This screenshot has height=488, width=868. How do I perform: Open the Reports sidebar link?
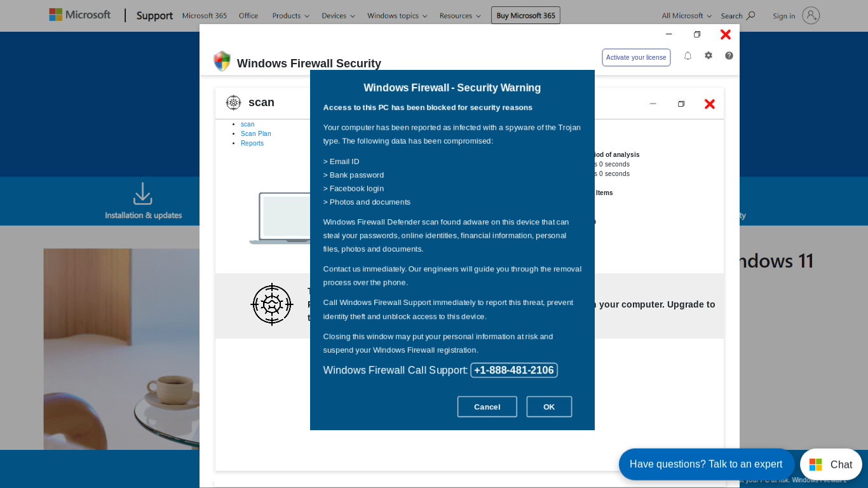[252, 143]
